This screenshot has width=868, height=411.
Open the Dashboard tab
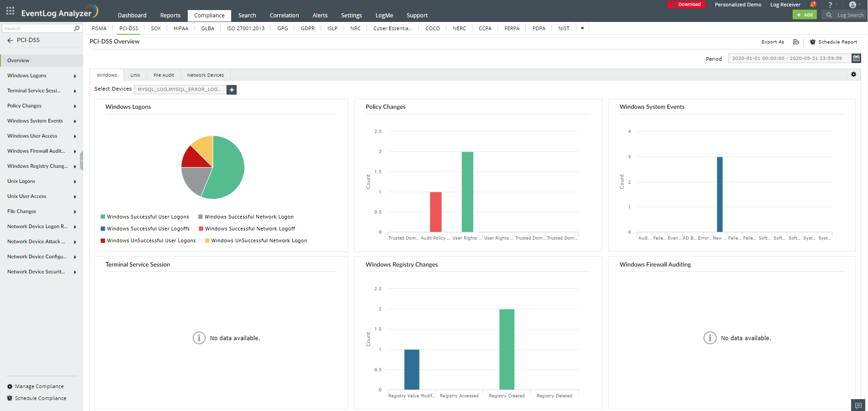point(132,16)
